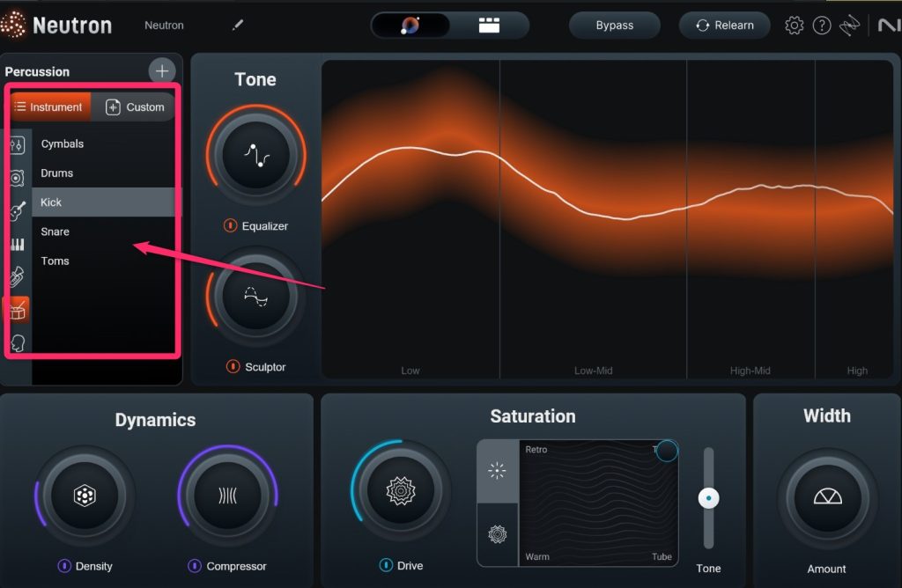
Task: Choose Cymbals in the percussion list
Action: [x=62, y=143]
